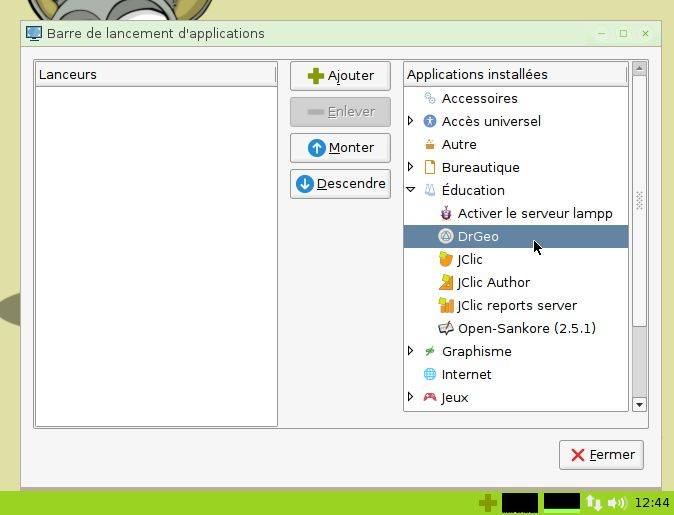Minimize the Barre de lancement window
The width and height of the screenshot is (674, 515).
(602, 34)
